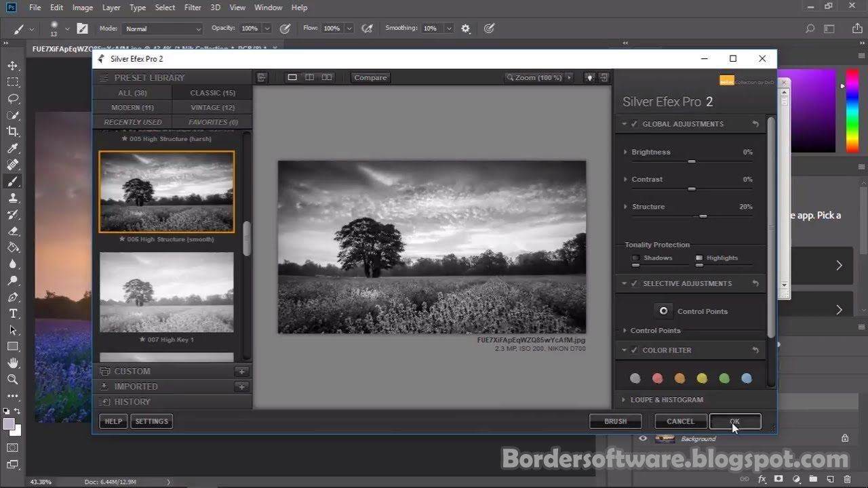Open the brush Mode dropdown
The image size is (868, 488).
click(163, 28)
